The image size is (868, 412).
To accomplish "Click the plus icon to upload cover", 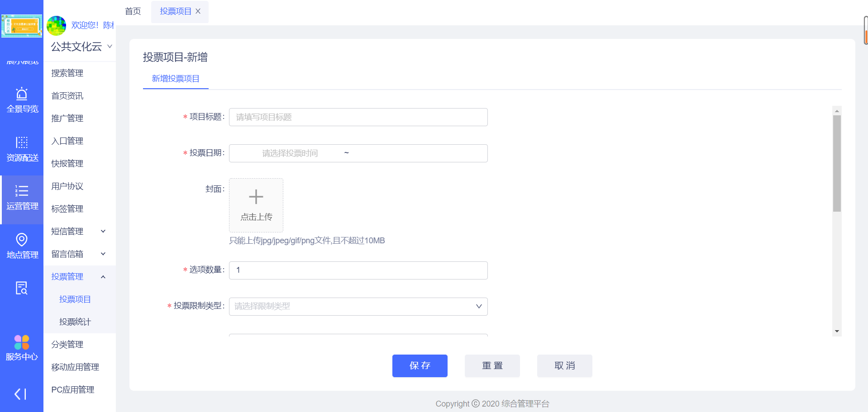I will click(256, 197).
